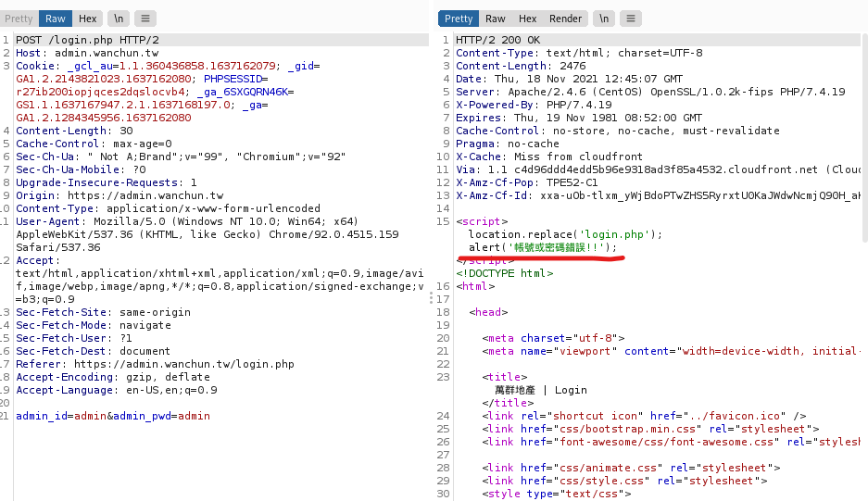Select the response pane Pretty tab
The width and height of the screenshot is (868, 501).
459,19
